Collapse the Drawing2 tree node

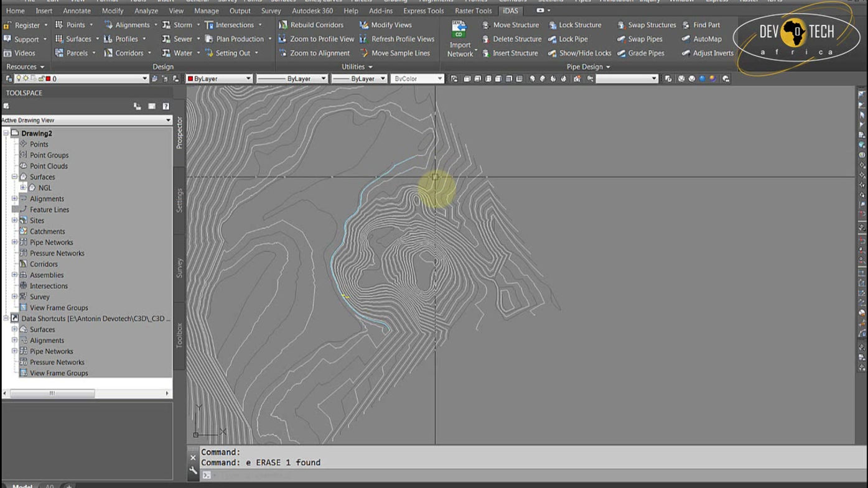6,133
